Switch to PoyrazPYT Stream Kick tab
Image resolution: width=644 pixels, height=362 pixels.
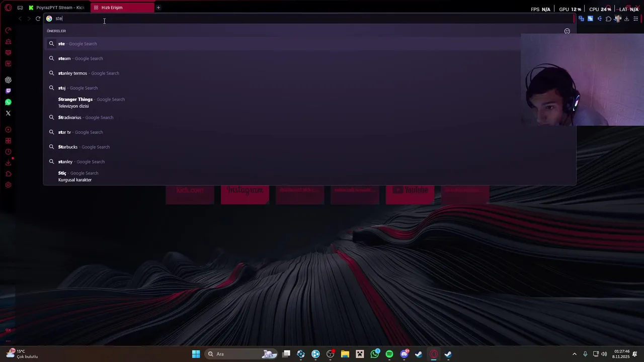(57, 8)
